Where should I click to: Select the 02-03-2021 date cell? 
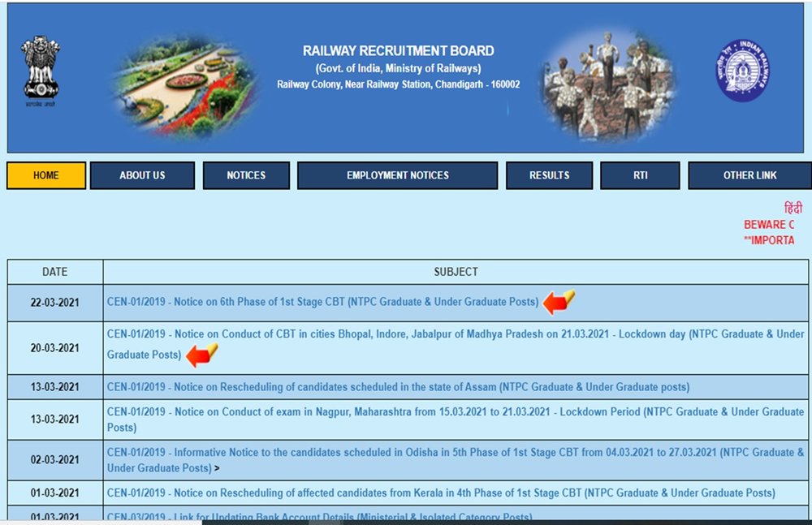pyautogui.click(x=55, y=460)
